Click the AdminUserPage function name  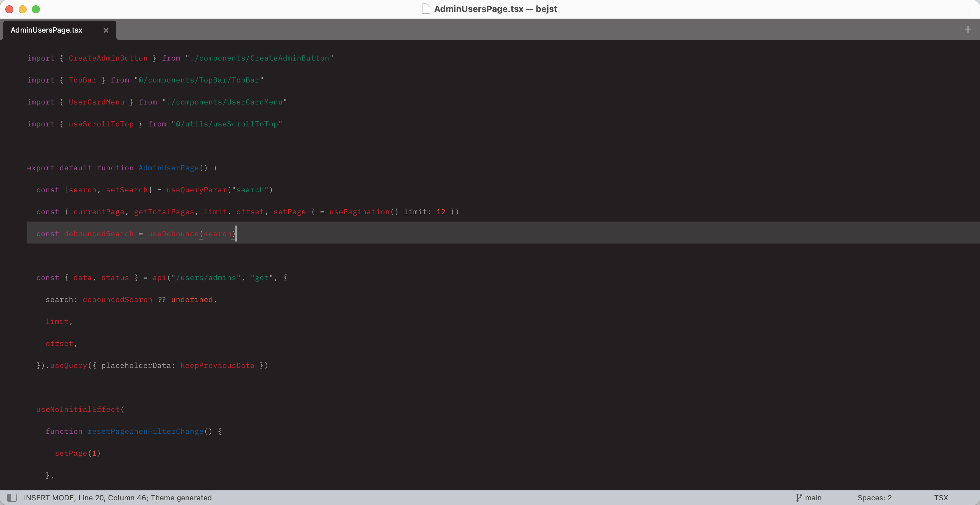click(169, 168)
